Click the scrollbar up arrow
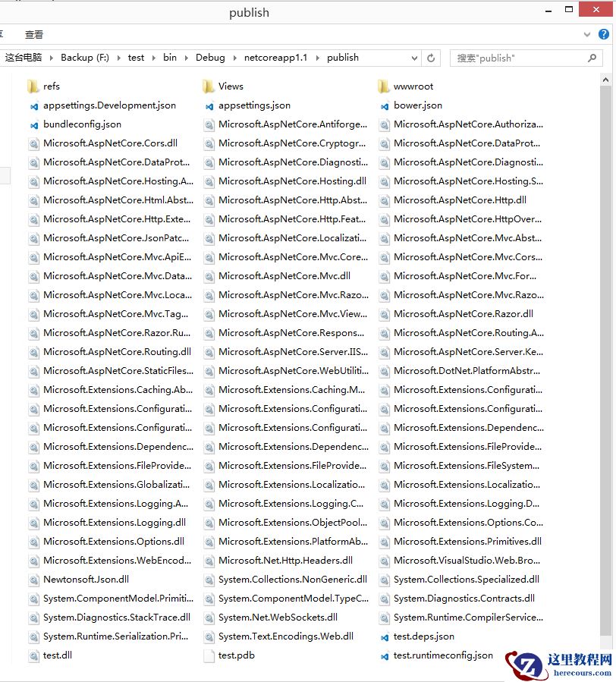The image size is (616, 682). click(605, 80)
